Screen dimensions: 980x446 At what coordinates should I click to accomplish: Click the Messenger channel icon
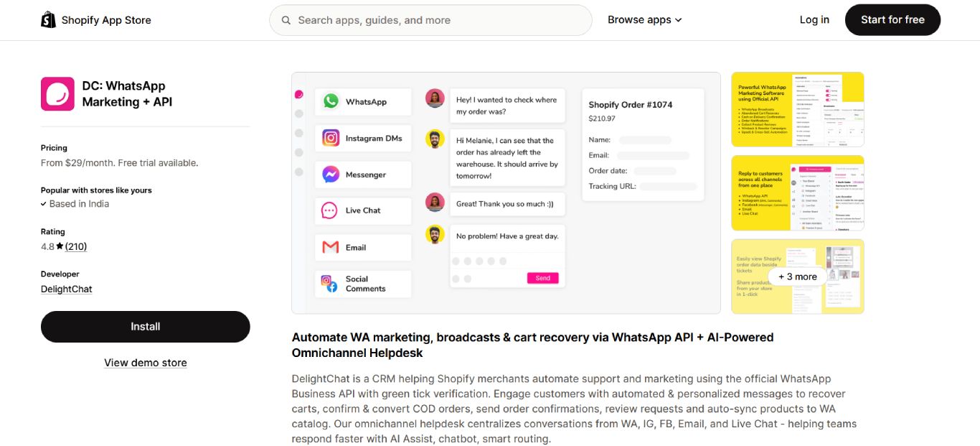[331, 174]
